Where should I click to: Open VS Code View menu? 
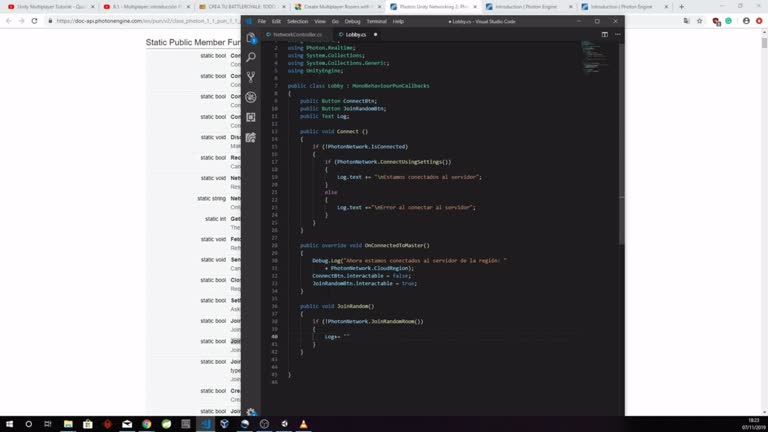click(320, 22)
